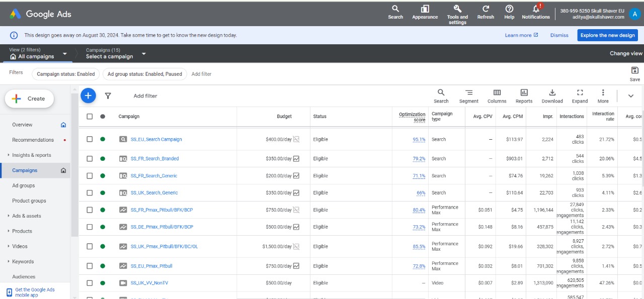644x299 pixels.
Task: Click the Tools and settings wrench icon
Action: pos(457,9)
